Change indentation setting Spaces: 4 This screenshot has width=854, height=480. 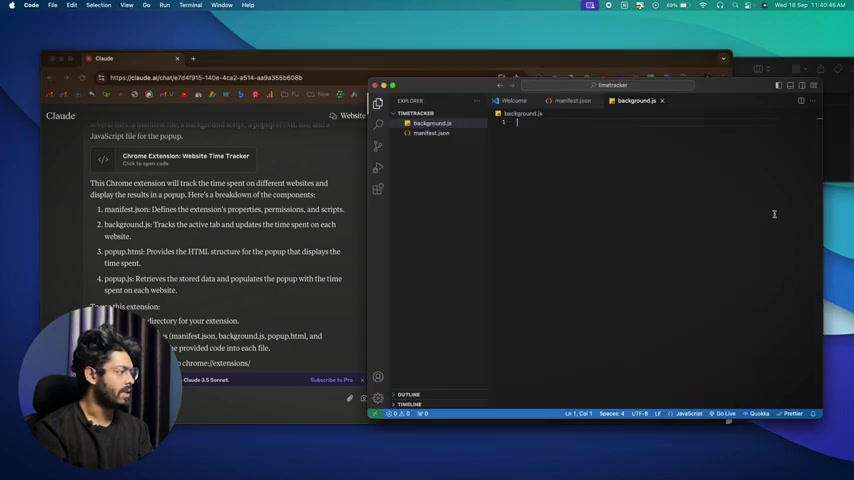click(612, 414)
